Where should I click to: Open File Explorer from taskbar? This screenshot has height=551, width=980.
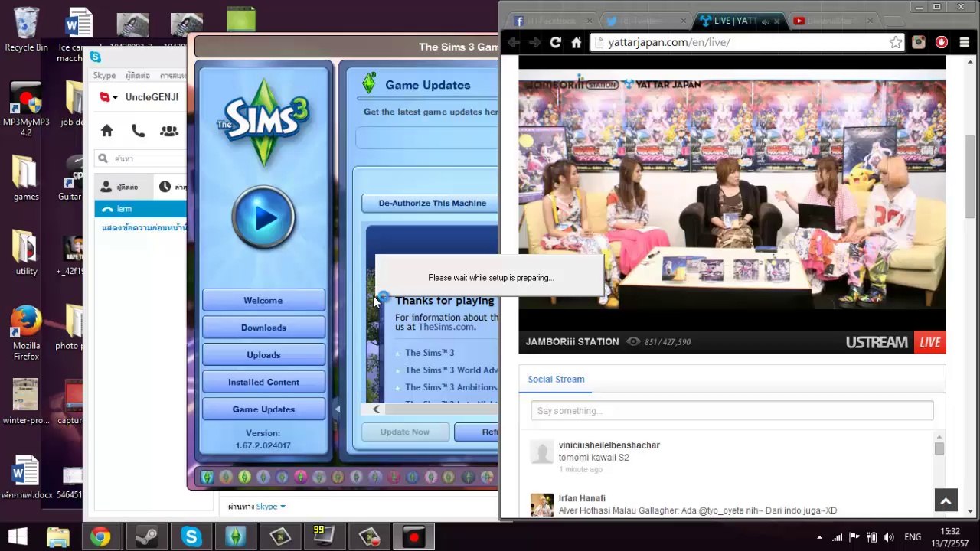coord(58,537)
